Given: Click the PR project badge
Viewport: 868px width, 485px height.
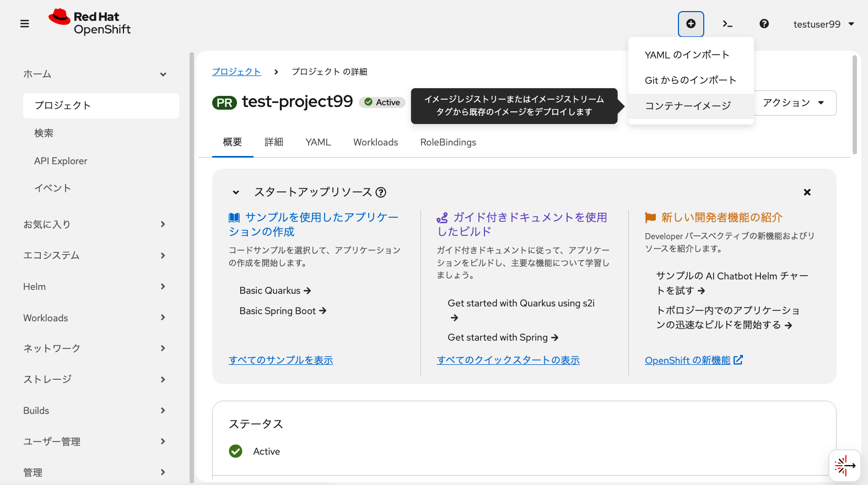Looking at the screenshot, I should (x=224, y=103).
